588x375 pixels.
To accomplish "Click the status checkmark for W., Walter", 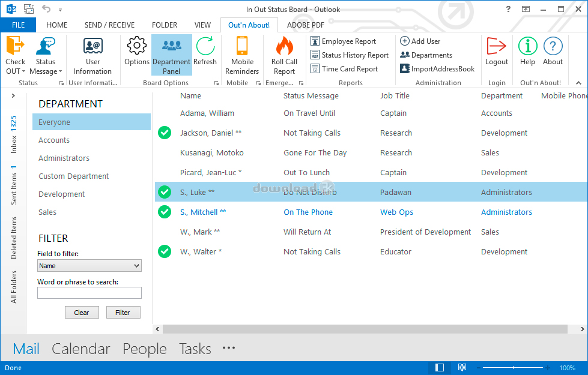I will point(165,252).
